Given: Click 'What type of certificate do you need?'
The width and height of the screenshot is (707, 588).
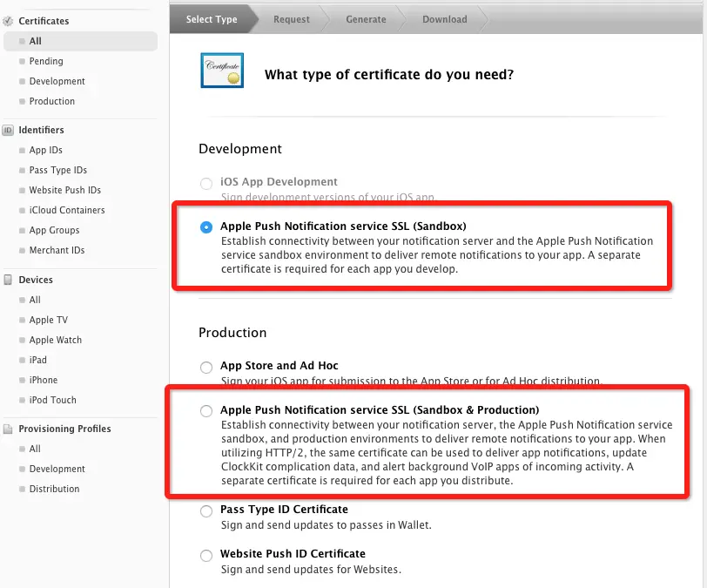Looking at the screenshot, I should pyautogui.click(x=389, y=74).
